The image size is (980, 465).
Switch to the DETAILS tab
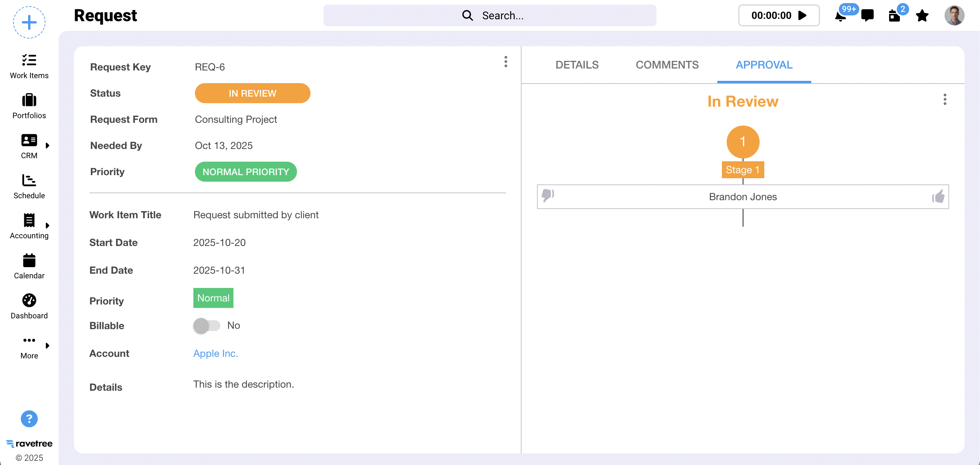(577, 65)
